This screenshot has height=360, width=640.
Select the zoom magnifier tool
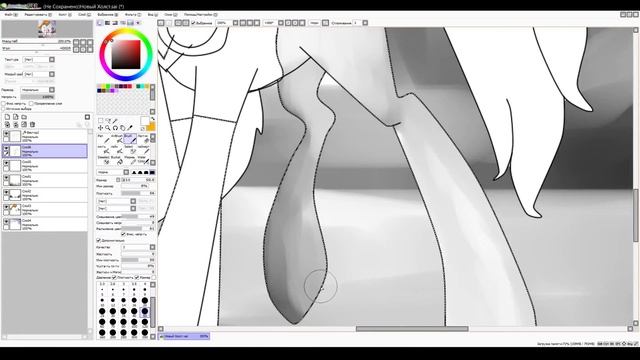(x=108, y=128)
